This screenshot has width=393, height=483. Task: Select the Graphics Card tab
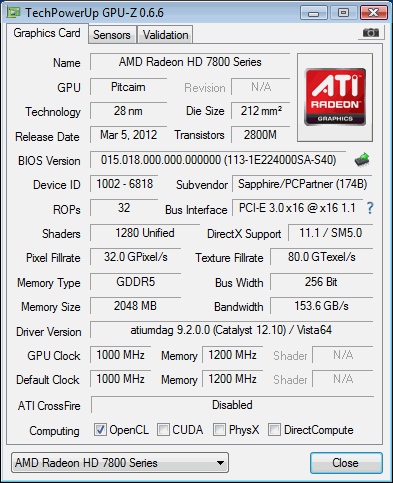pos(47,33)
